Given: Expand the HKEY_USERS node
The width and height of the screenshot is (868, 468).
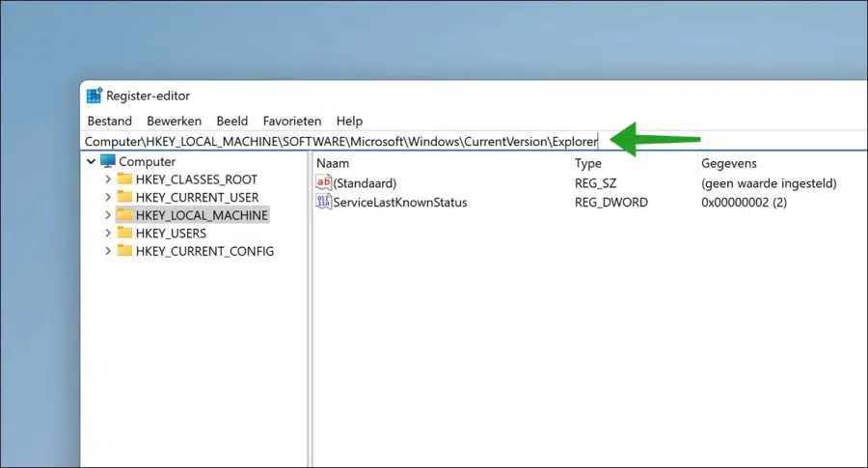Looking at the screenshot, I should tap(108, 234).
